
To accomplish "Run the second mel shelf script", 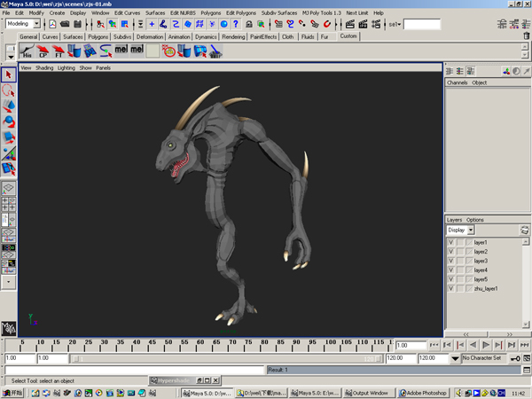I will (x=137, y=50).
